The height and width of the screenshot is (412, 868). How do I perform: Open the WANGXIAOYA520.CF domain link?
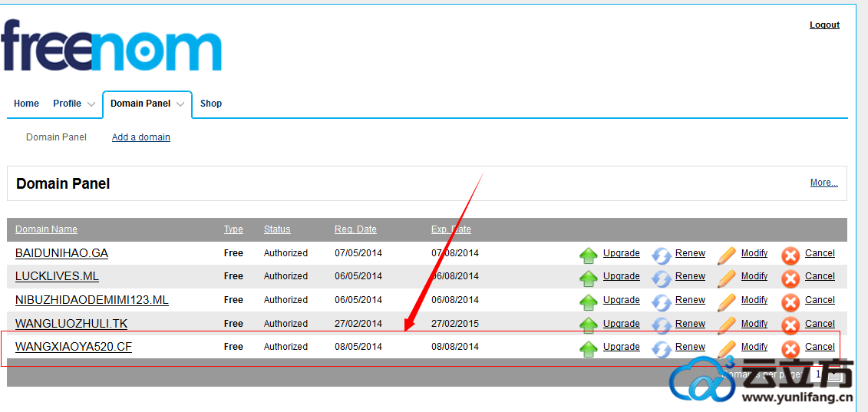pos(74,347)
